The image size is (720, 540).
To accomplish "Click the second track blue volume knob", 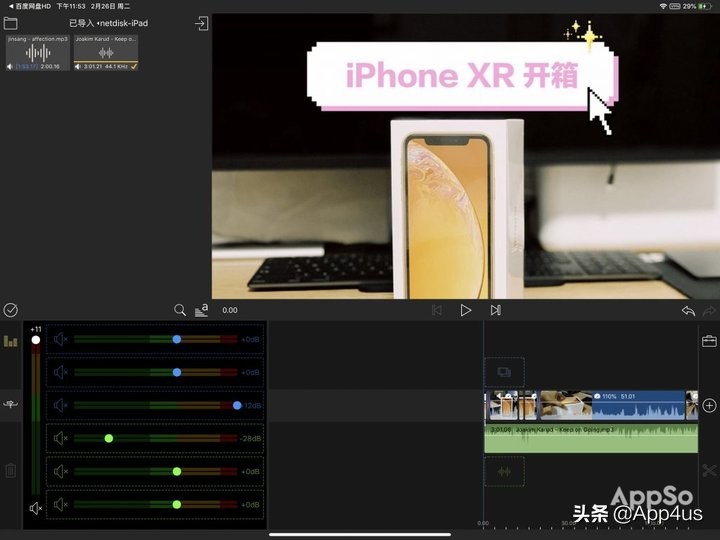I will (x=177, y=372).
